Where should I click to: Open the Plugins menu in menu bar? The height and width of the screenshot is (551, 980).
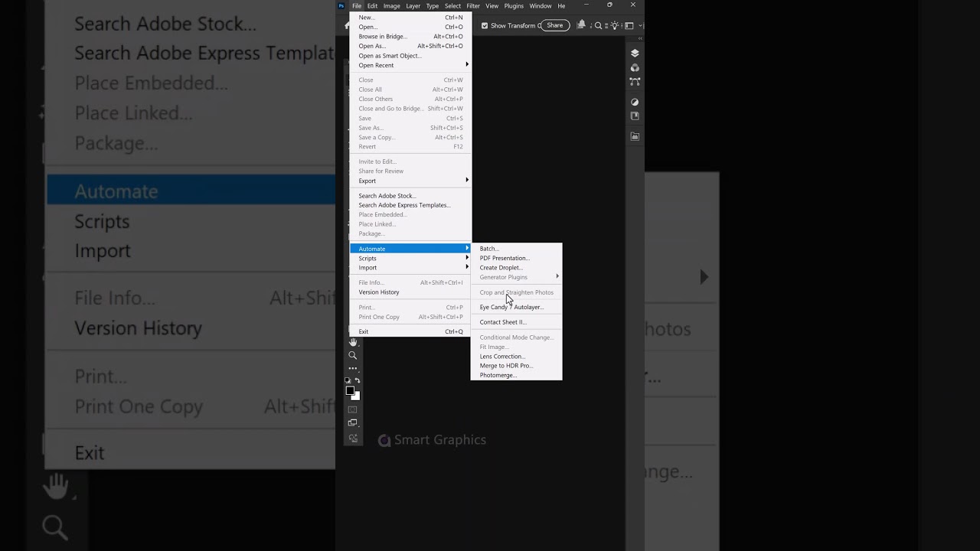(x=514, y=6)
